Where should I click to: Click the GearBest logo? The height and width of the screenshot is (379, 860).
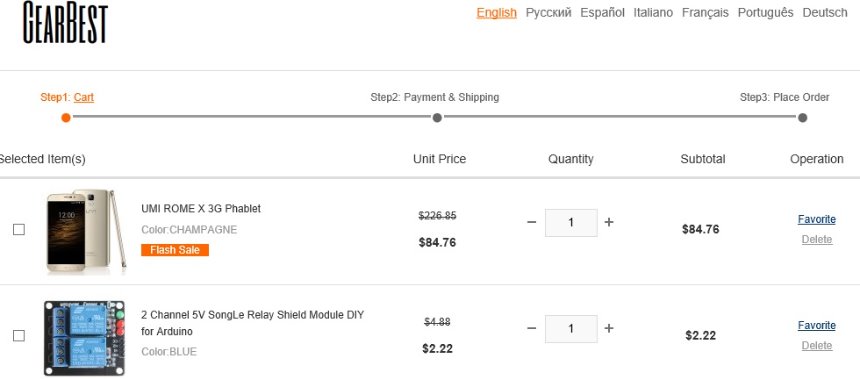point(65,22)
